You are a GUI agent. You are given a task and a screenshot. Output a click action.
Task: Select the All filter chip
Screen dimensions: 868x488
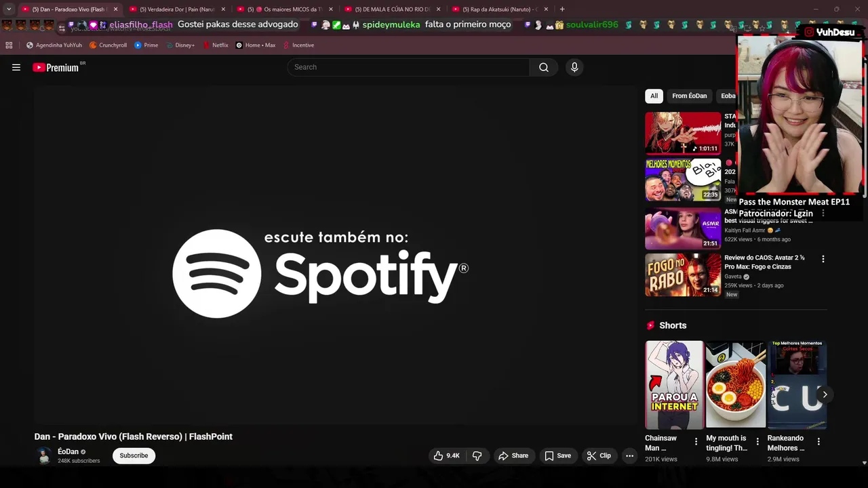[654, 96]
